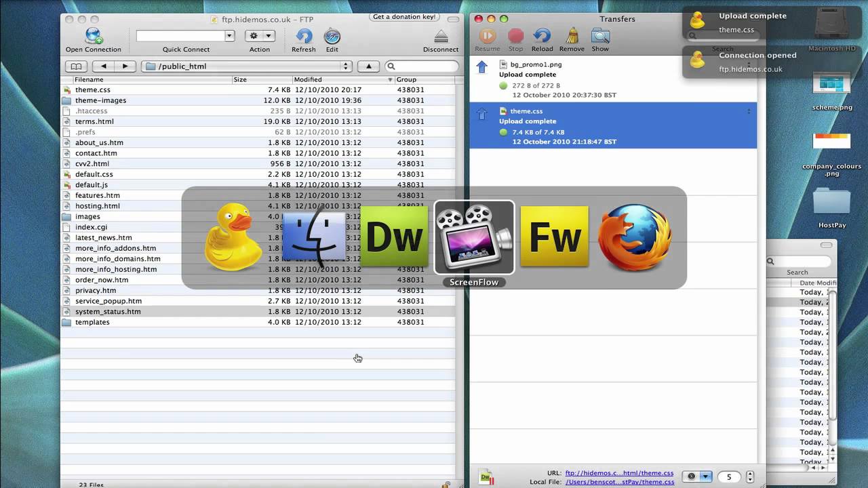868x488 pixels.
Task: Click the Get a donation key button
Action: 405,17
